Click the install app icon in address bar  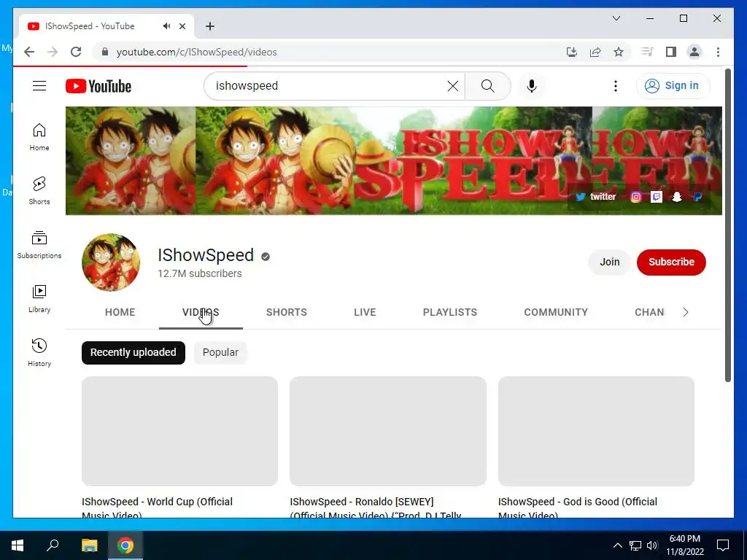[x=572, y=52]
